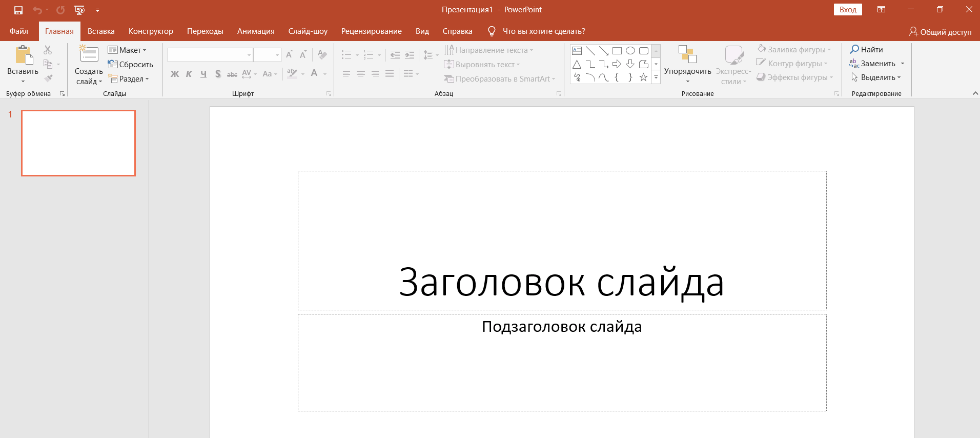Toggle text shadow S button

(218, 74)
